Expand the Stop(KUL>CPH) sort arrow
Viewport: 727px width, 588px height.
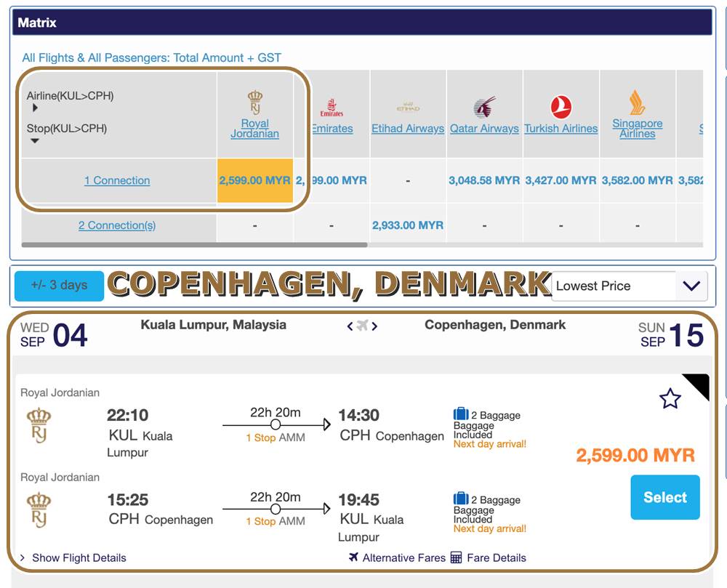click(x=35, y=141)
